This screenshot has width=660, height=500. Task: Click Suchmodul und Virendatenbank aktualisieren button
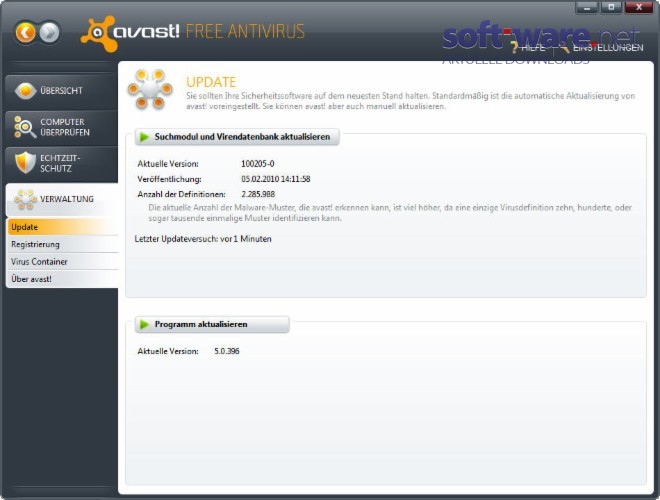pyautogui.click(x=237, y=137)
